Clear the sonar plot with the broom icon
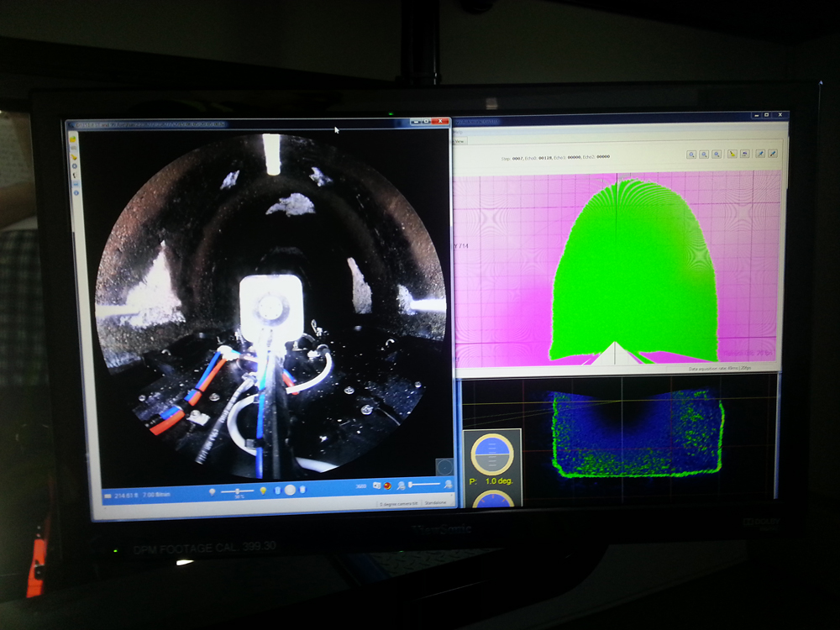The width and height of the screenshot is (840, 630). pyautogui.click(x=732, y=155)
